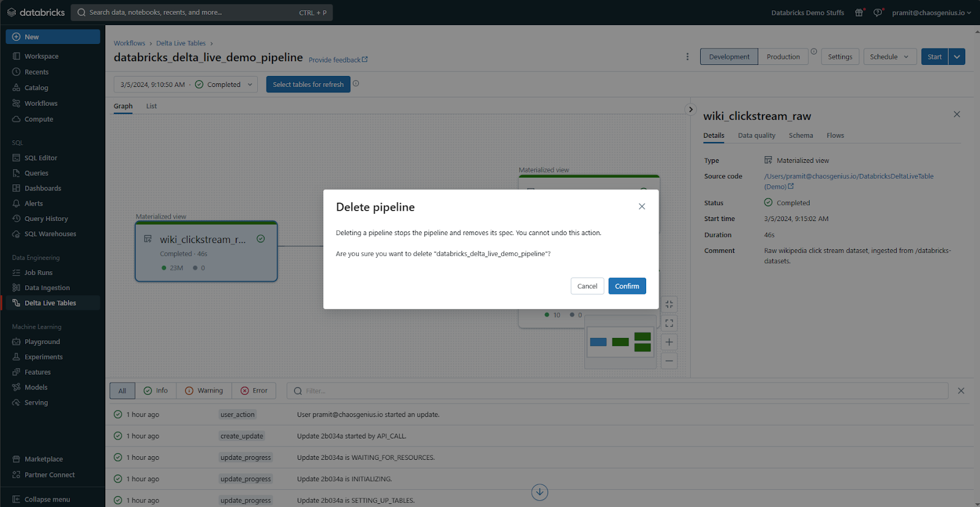
Task: Collapse the details side panel chevron
Action: click(x=691, y=110)
